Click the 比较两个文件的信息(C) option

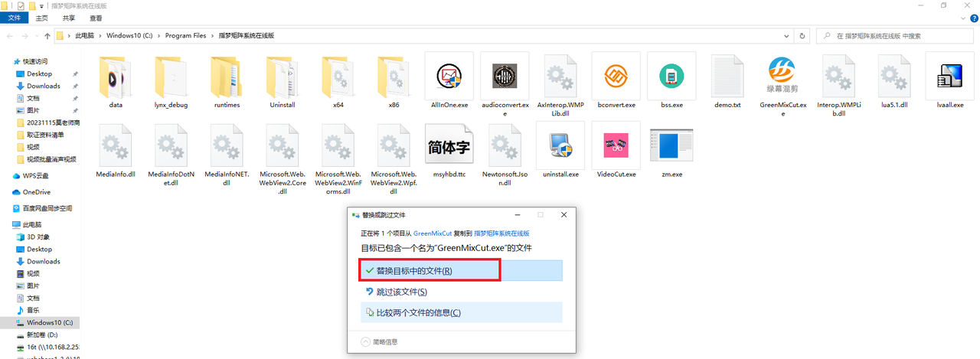[418, 312]
